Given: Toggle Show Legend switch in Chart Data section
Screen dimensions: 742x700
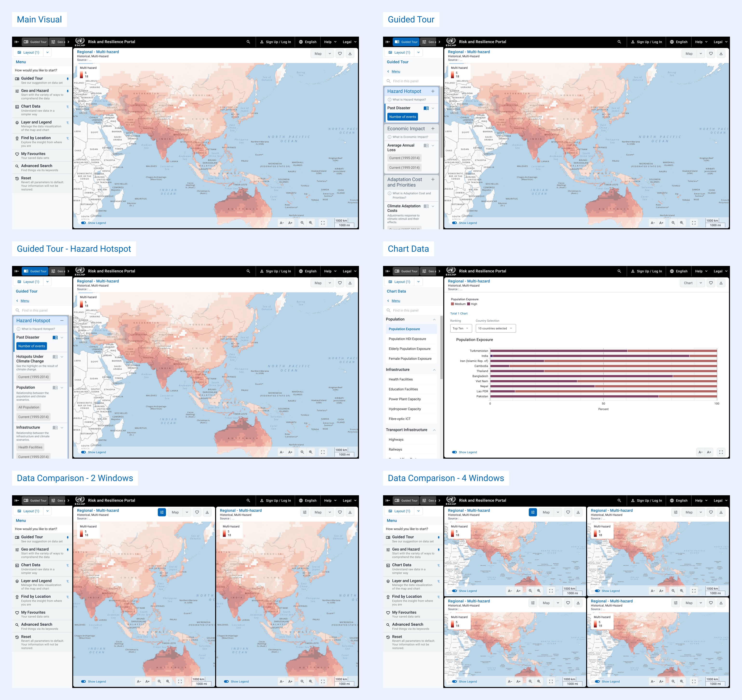Looking at the screenshot, I should (454, 452).
